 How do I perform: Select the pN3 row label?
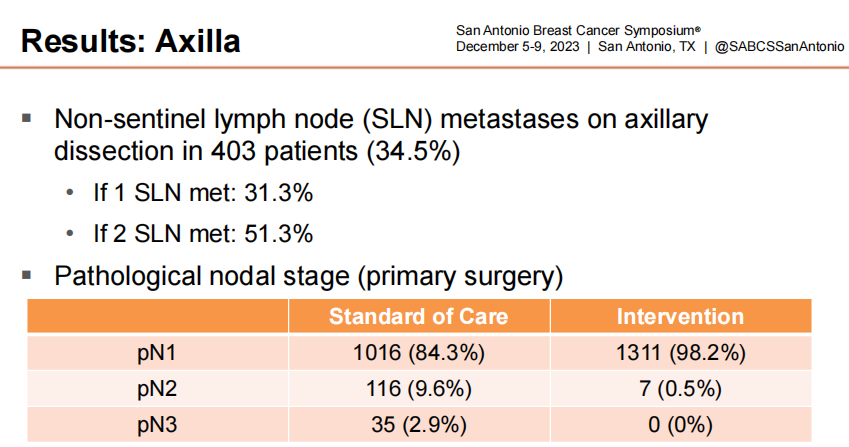pos(160,423)
